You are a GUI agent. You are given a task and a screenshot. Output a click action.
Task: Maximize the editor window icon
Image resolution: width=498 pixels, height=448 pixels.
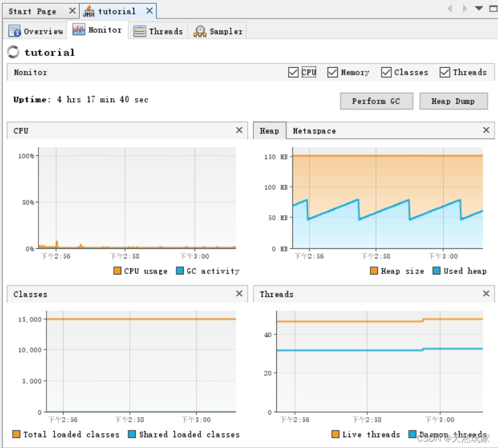click(493, 9)
